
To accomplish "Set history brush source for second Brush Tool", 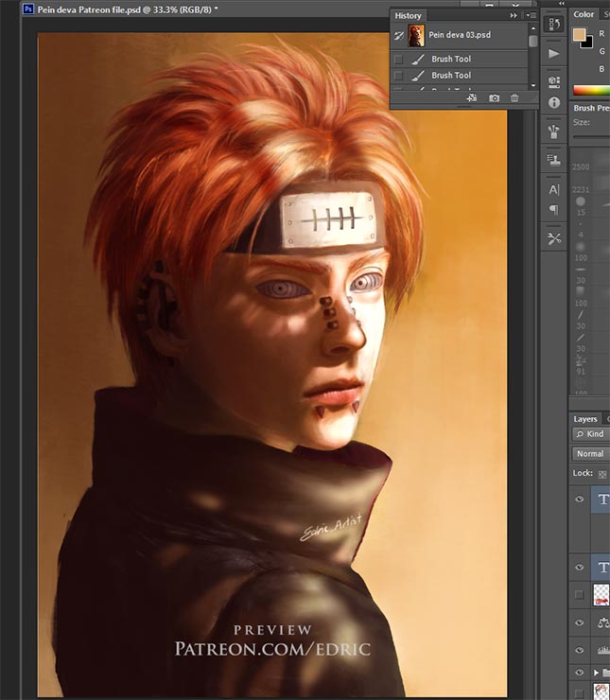I will pyautogui.click(x=398, y=76).
